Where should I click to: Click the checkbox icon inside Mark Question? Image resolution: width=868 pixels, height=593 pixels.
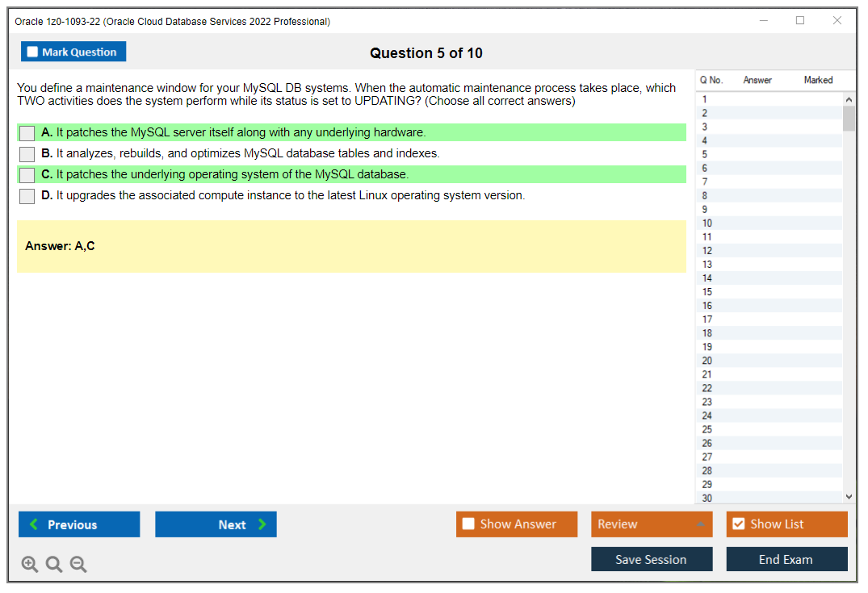[x=32, y=51]
